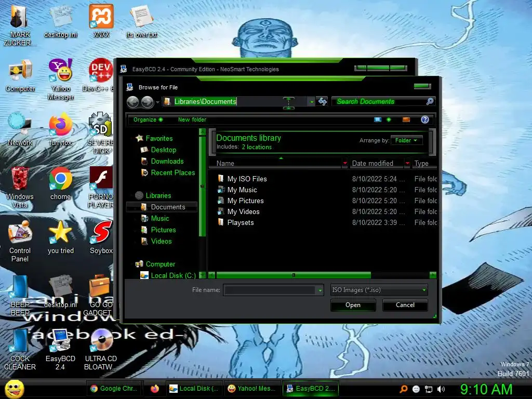
Task: Select the ULTRA CD BLOATW disc icon
Action: 100,350
